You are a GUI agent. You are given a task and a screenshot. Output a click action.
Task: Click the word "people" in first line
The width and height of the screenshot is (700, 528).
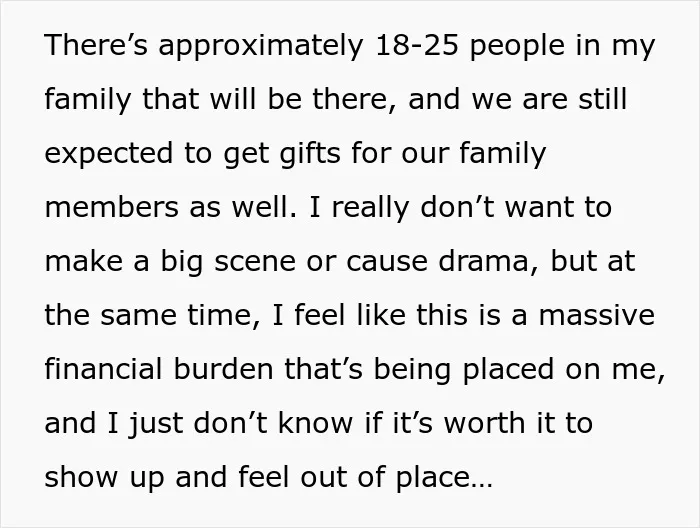pyautogui.click(x=517, y=47)
